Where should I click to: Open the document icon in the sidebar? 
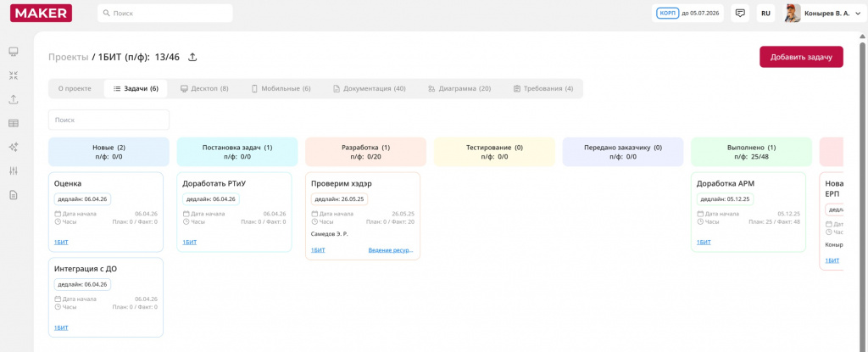coord(14,194)
